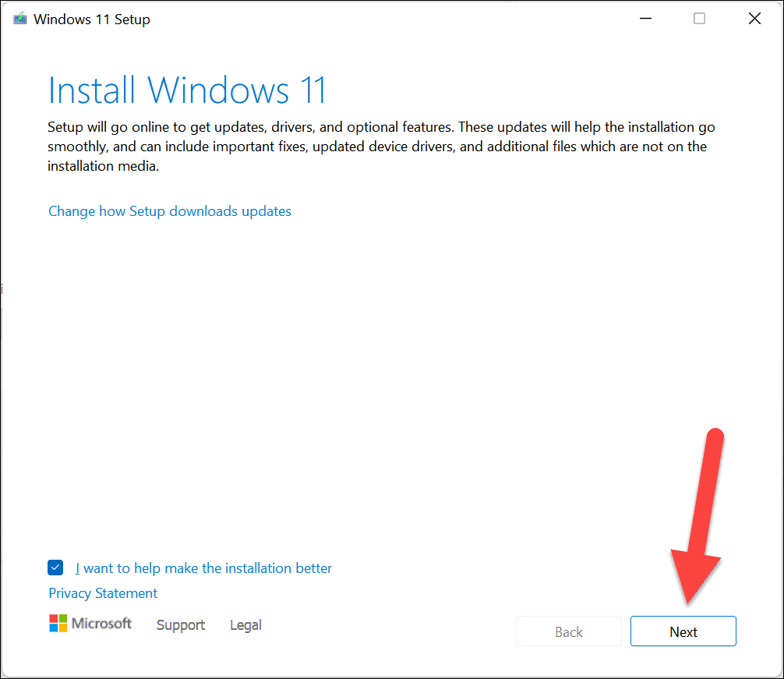This screenshot has height=679, width=784.
Task: Click the Microsoft logo
Action: (90, 624)
